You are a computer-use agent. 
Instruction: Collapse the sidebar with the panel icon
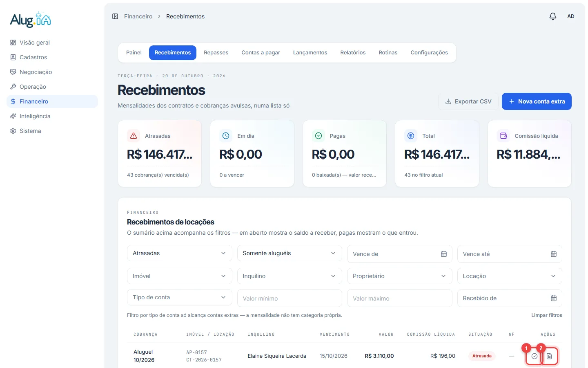115,16
